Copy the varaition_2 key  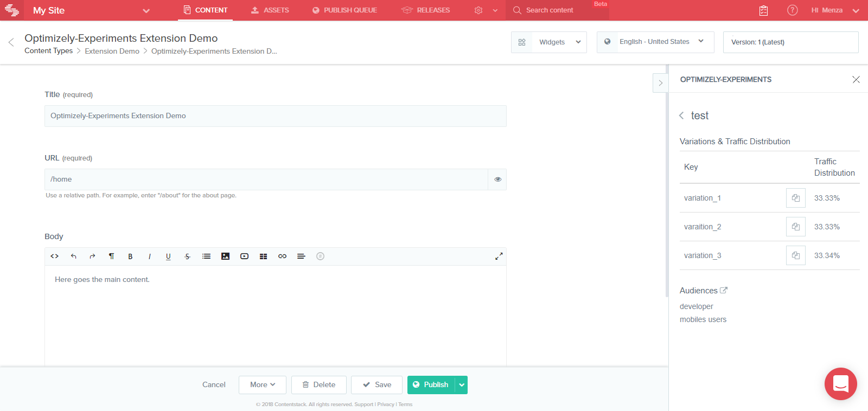796,227
